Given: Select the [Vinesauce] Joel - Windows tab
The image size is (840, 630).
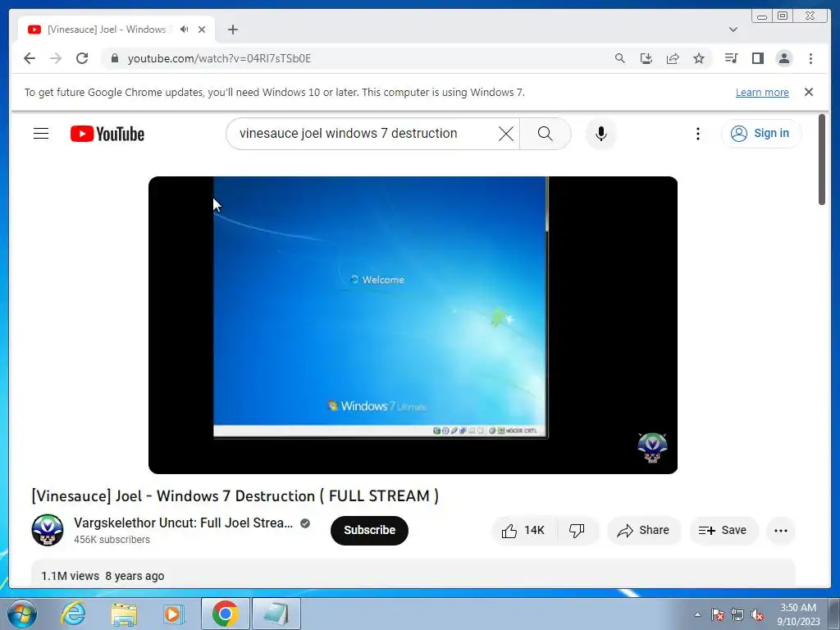Looking at the screenshot, I should (x=106, y=30).
